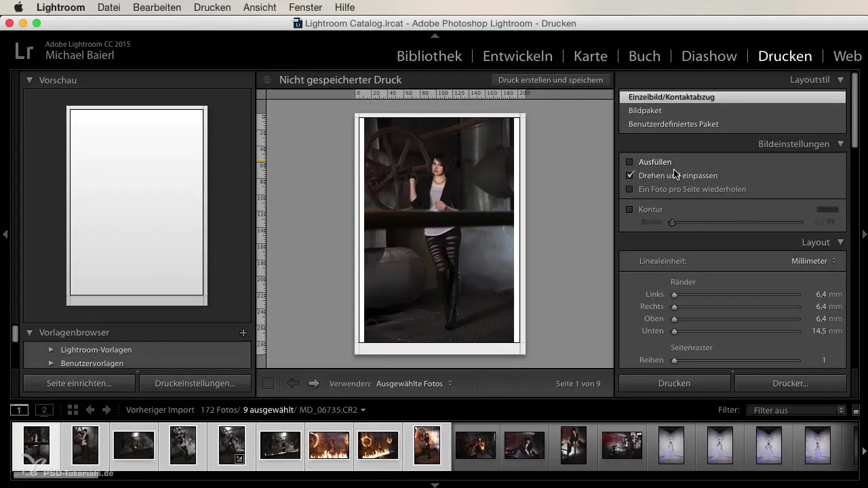868x488 pixels.
Task: Switch to the Bibliothek module
Action: 429,56
